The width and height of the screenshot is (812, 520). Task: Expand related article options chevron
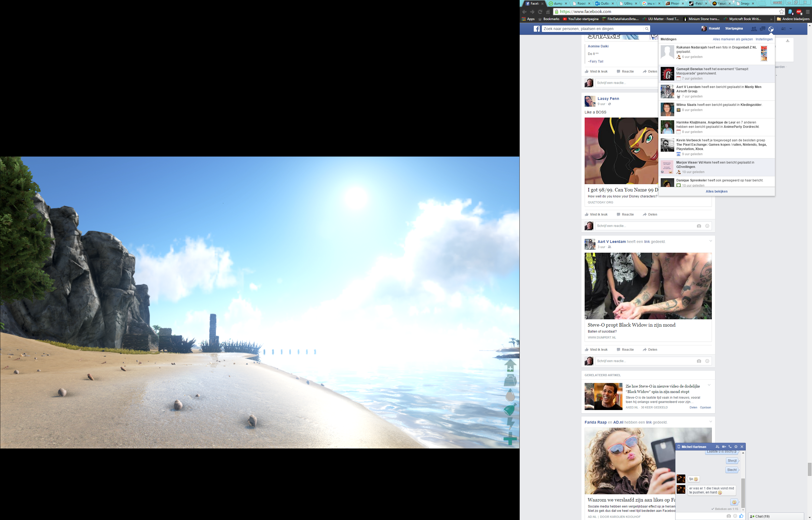[709, 385]
